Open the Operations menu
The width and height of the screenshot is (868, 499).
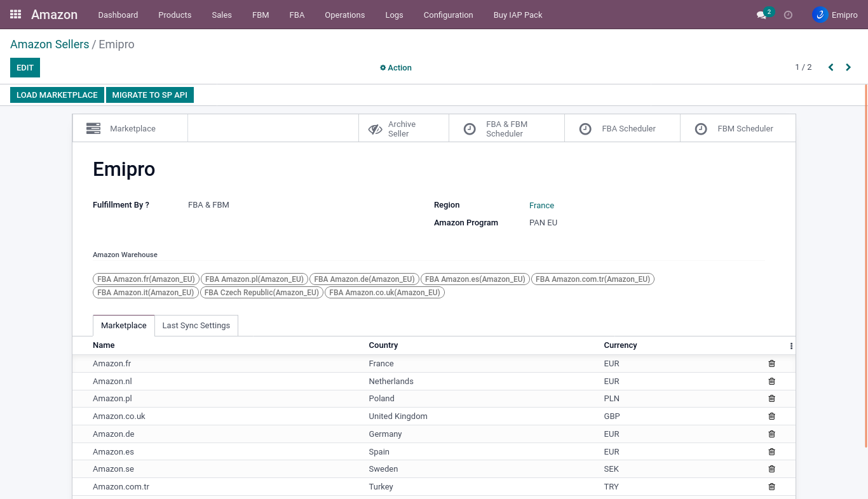345,15
